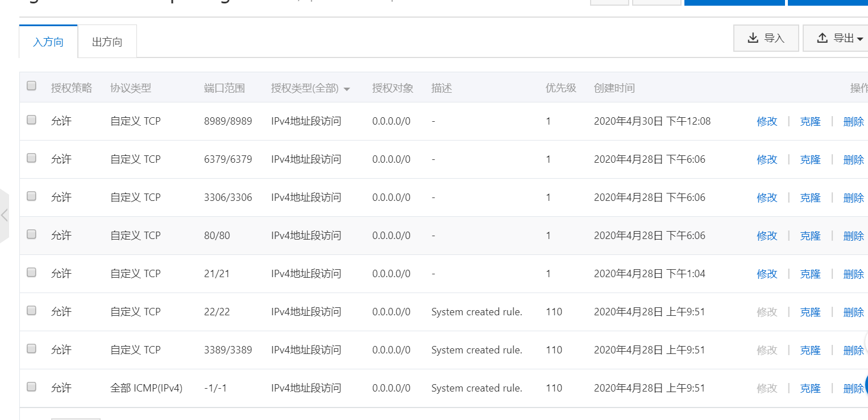Click System created rule. text for 22/22

pyautogui.click(x=476, y=312)
